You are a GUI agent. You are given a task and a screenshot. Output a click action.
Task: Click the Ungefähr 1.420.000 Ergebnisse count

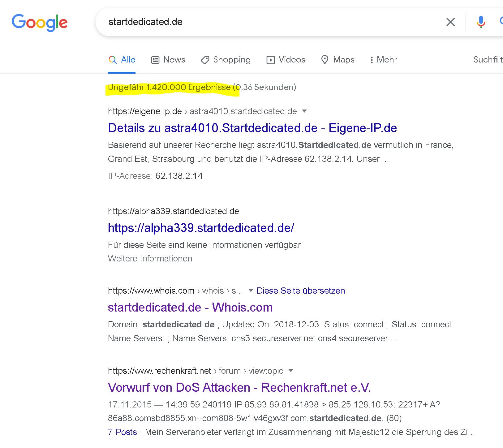[169, 87]
